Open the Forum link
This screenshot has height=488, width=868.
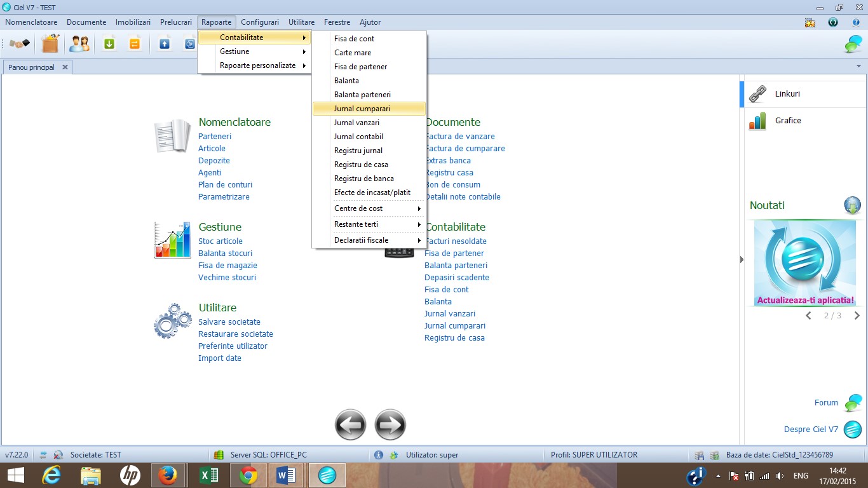826,403
